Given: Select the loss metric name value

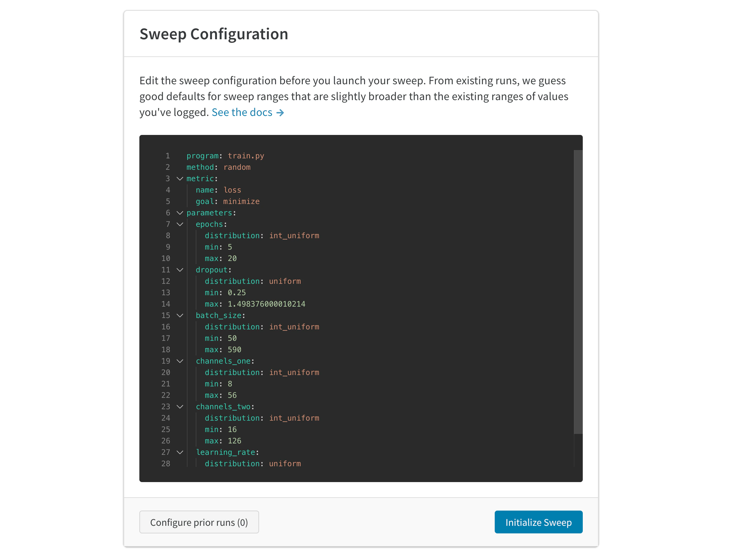Looking at the screenshot, I should [x=232, y=190].
